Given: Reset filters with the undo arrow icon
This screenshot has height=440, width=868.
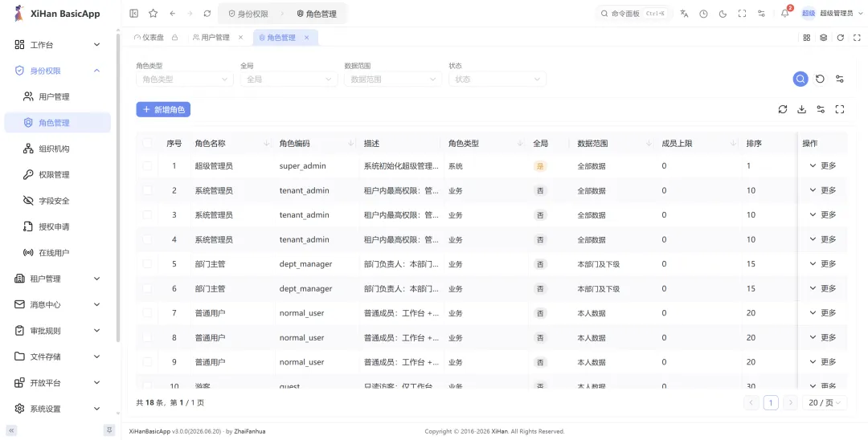Looking at the screenshot, I should click(821, 79).
